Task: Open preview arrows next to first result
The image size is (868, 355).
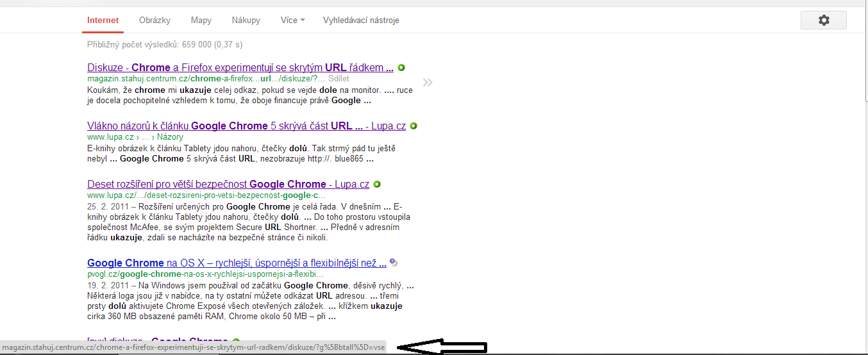Action: [428, 82]
